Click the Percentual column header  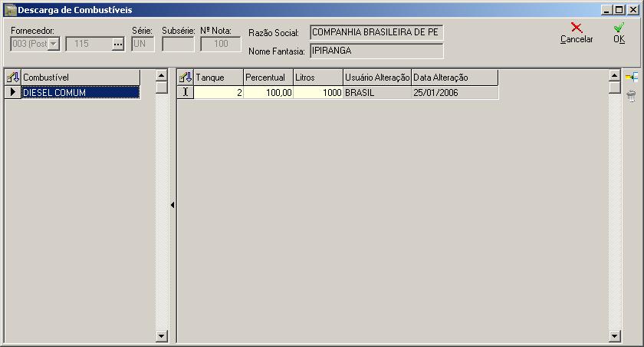pos(268,78)
